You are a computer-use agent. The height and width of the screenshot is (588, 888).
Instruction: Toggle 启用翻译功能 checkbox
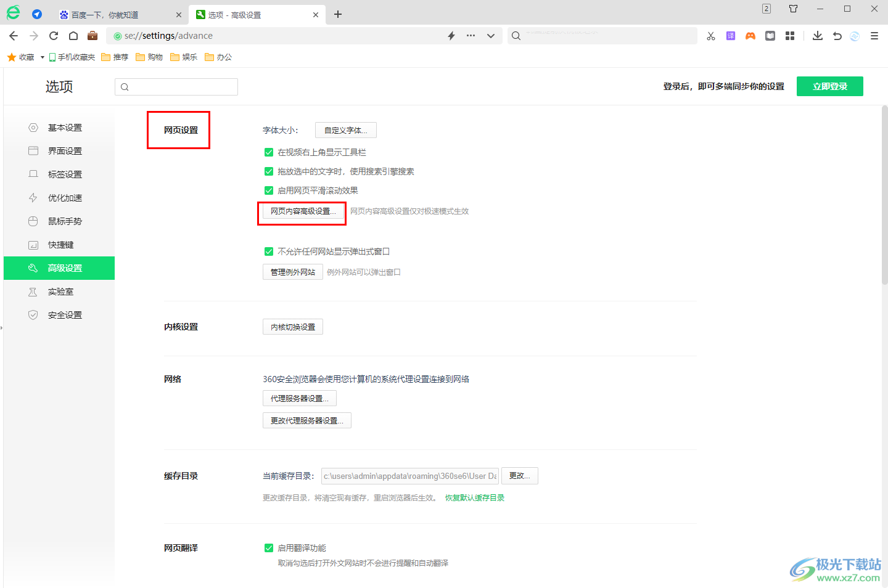269,548
